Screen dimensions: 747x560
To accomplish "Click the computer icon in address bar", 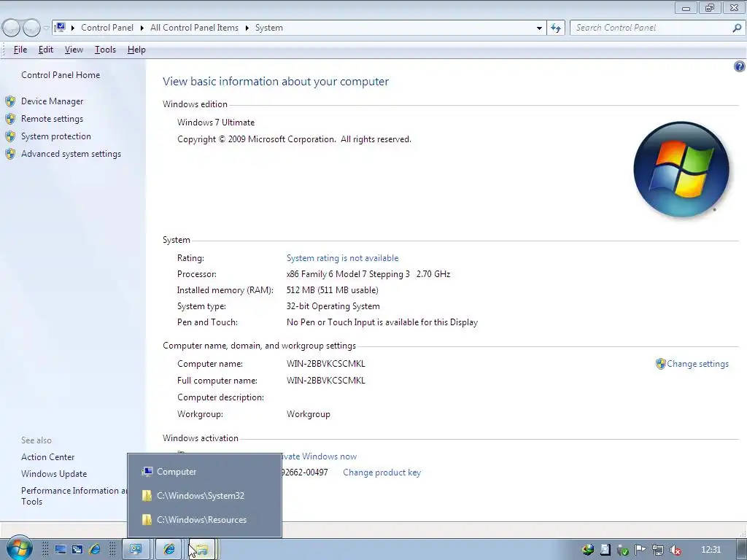I will tap(60, 28).
